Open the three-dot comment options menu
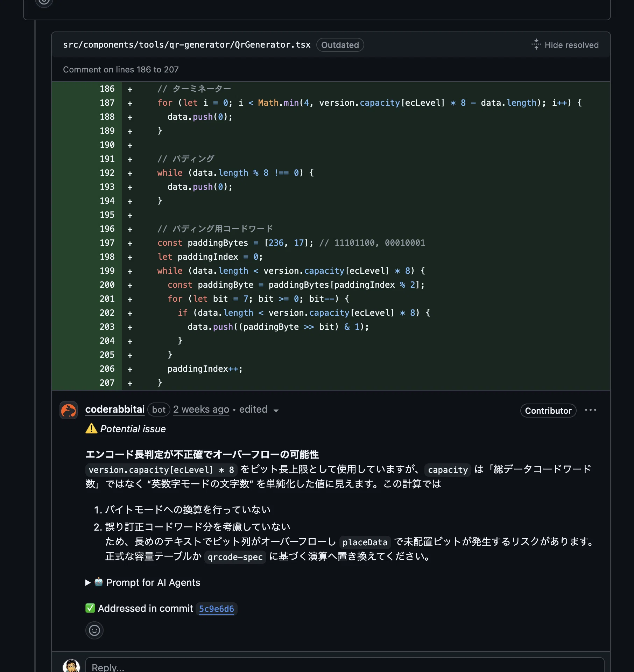Screen dimensions: 634x672 click(591, 410)
